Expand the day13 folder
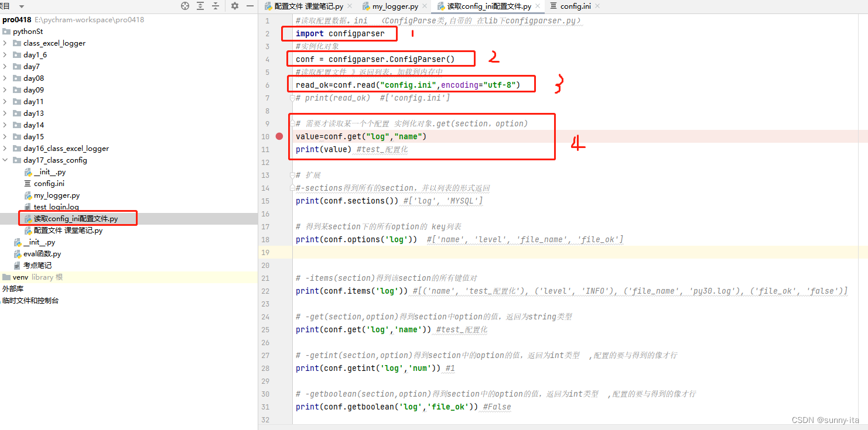Image resolution: width=868 pixels, height=430 pixels. (5, 113)
